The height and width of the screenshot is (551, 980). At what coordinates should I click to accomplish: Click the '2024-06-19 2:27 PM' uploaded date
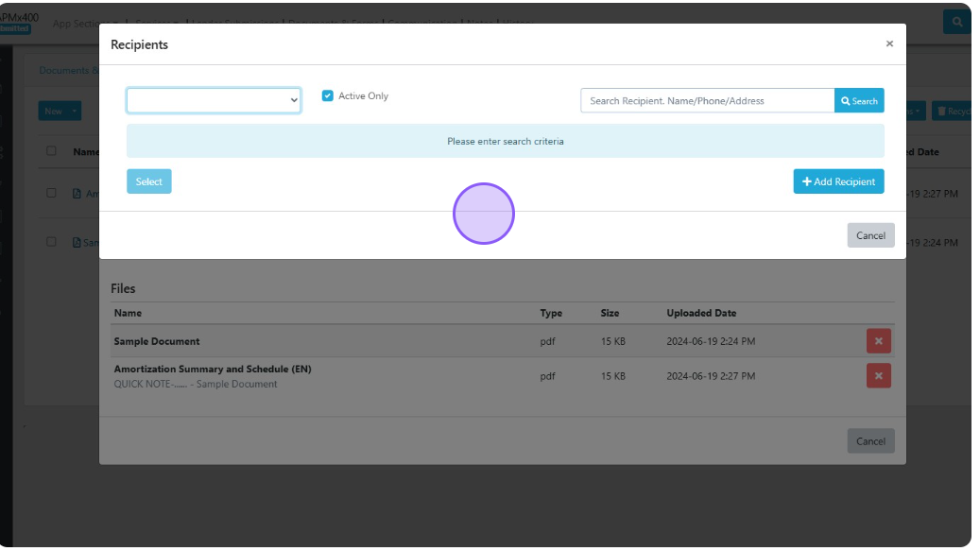[711, 376]
